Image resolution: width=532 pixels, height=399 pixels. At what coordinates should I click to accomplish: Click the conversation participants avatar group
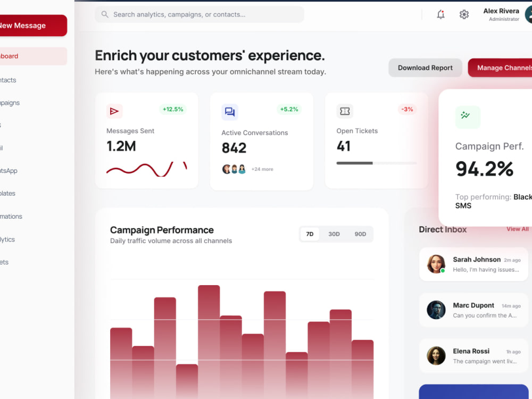234,169
